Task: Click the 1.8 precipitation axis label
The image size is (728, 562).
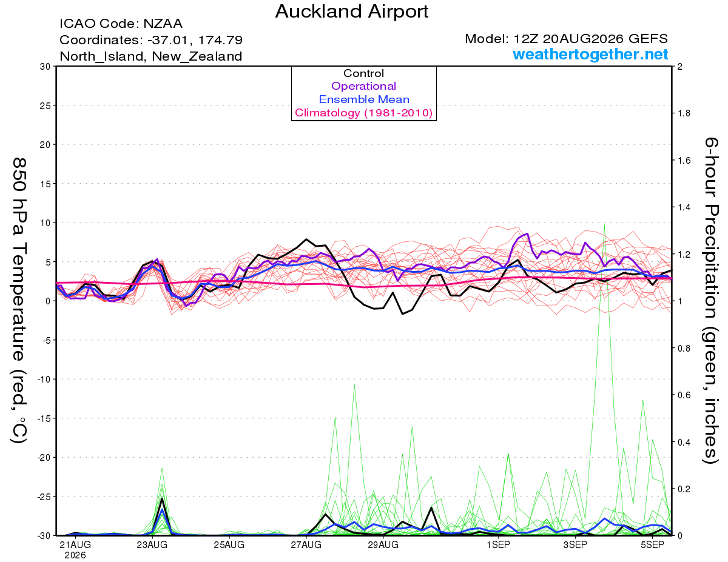Action: pyautogui.click(x=683, y=113)
